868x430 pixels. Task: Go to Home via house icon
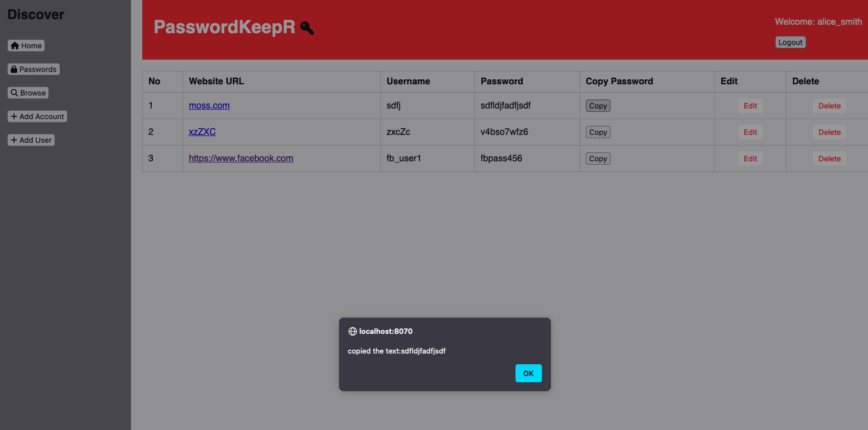[x=15, y=46]
